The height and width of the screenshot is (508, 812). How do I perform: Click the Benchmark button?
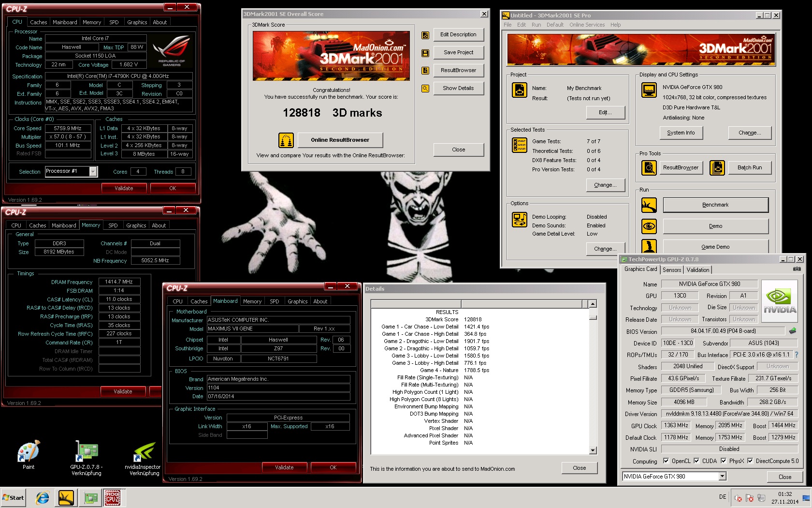pyautogui.click(x=715, y=205)
